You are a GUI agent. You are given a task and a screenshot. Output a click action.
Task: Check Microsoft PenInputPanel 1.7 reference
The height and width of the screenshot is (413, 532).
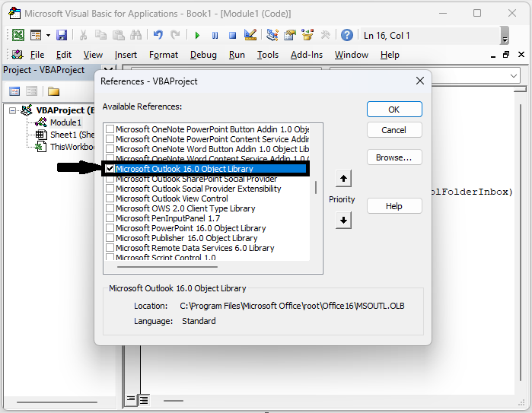pos(110,218)
